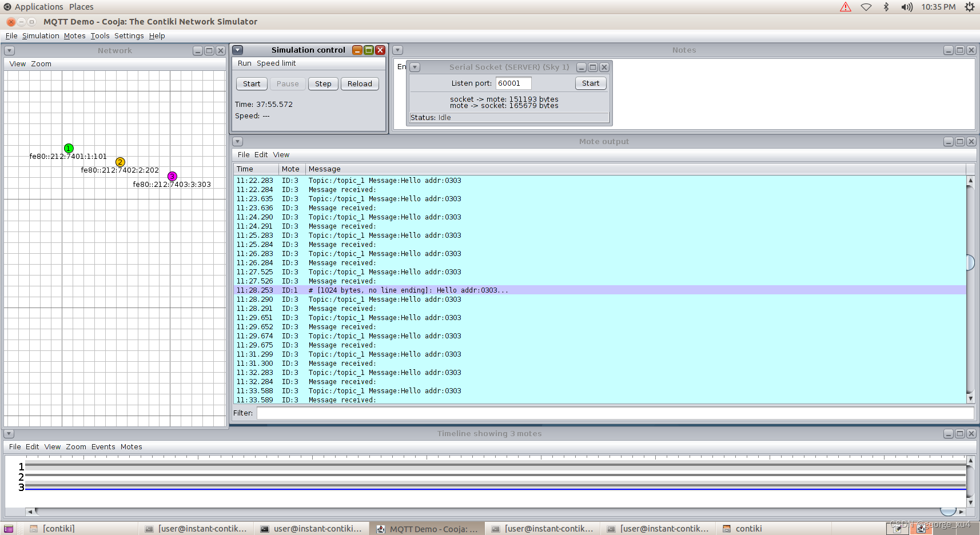This screenshot has width=980, height=535.
Task: Reload the simulation
Action: pos(359,83)
